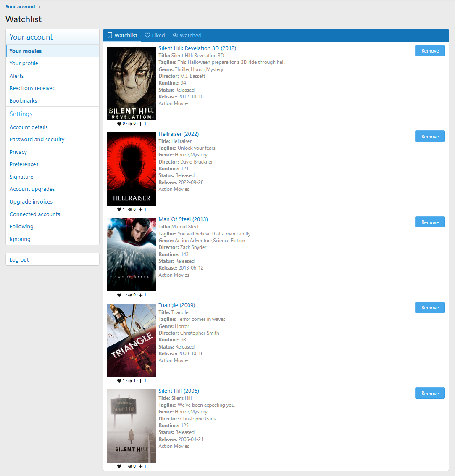Switch to the Liked tab

pyautogui.click(x=155, y=35)
